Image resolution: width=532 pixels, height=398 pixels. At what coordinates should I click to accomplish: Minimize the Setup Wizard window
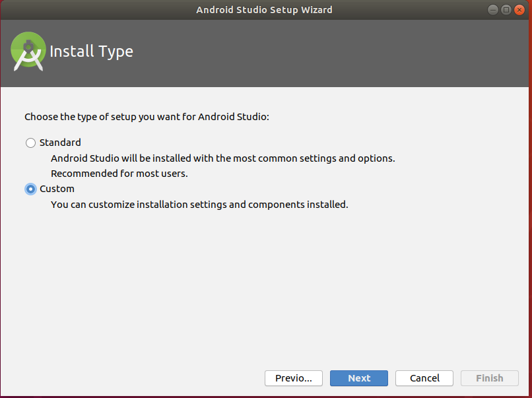[492, 10]
